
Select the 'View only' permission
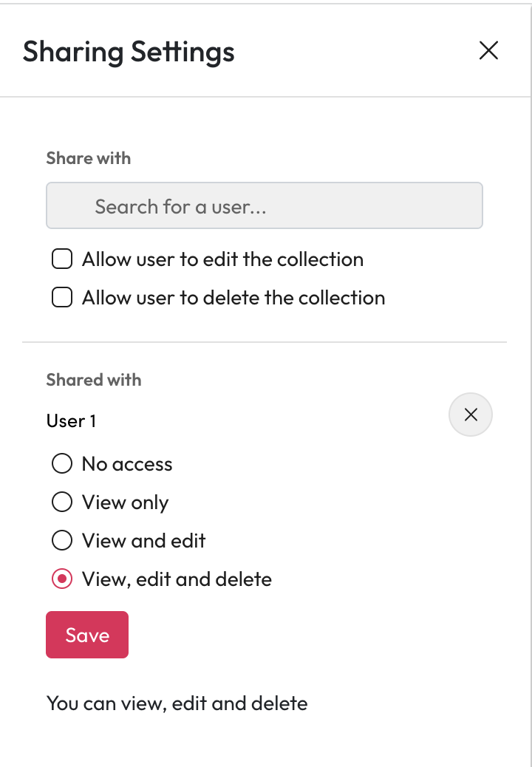tap(62, 502)
